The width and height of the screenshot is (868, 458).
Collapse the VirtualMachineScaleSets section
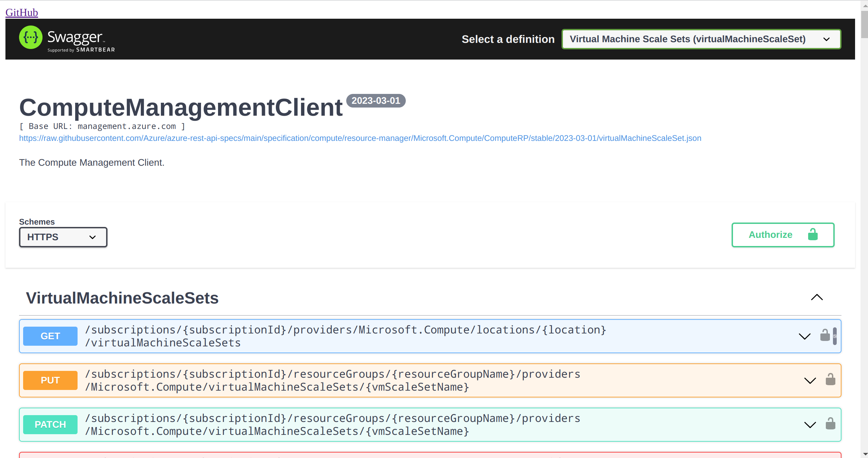point(817,297)
